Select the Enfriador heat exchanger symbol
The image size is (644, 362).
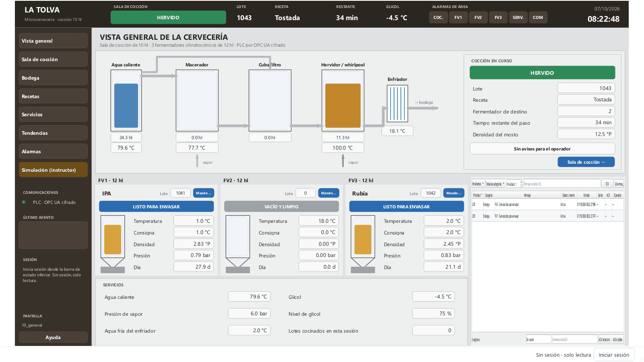tap(397, 103)
